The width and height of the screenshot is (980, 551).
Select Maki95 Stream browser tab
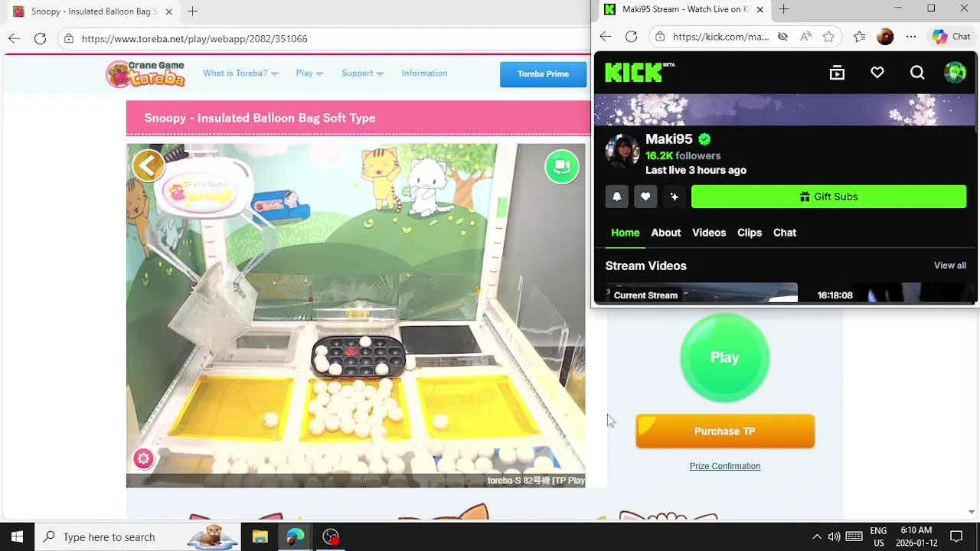tap(684, 9)
